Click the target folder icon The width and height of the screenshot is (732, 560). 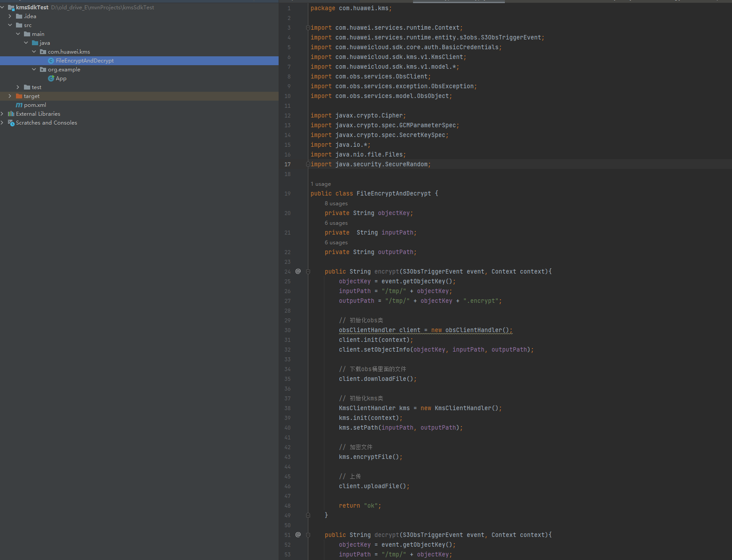click(x=19, y=96)
